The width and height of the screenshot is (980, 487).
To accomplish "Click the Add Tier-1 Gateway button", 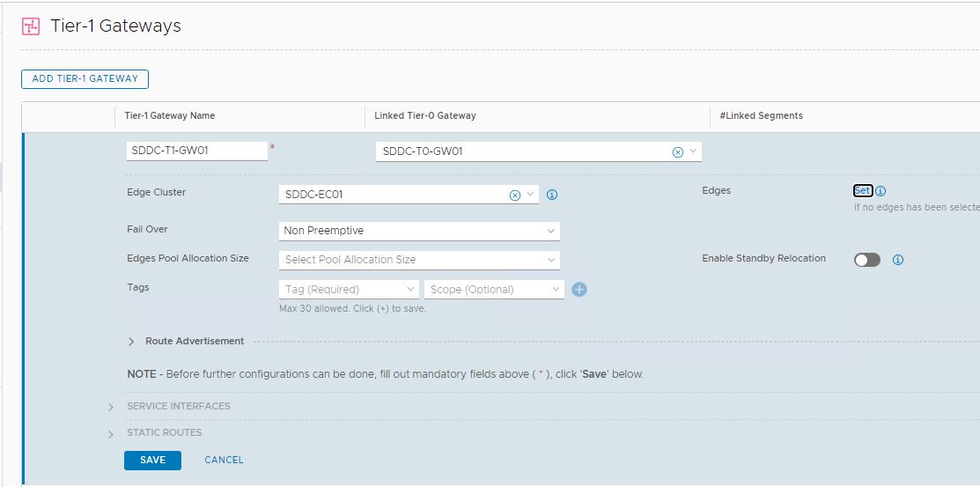I will [85, 78].
